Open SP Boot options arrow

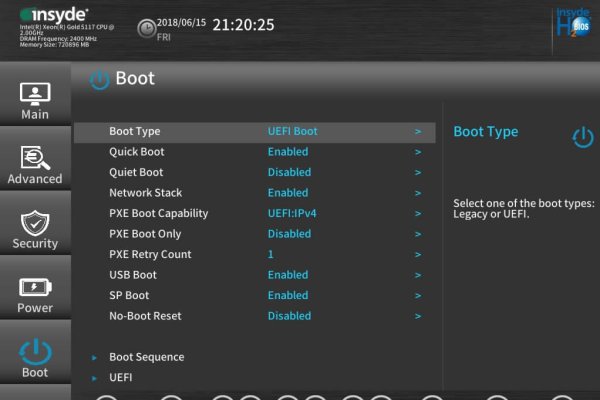(418, 296)
